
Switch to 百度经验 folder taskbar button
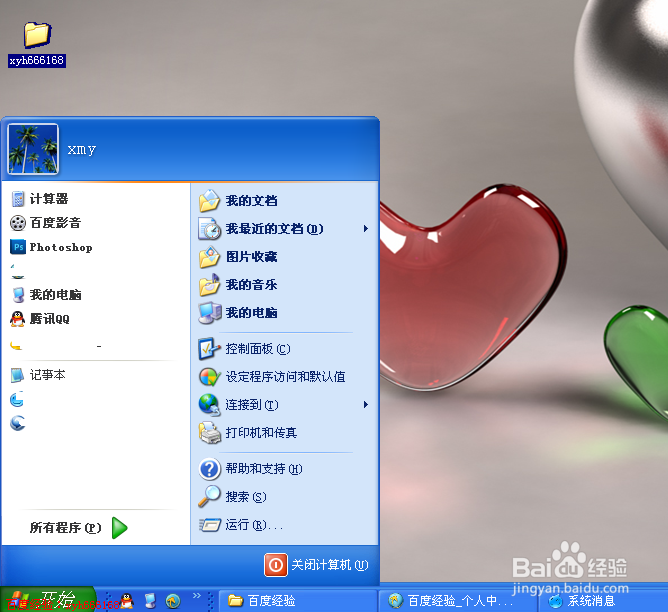(x=298, y=601)
